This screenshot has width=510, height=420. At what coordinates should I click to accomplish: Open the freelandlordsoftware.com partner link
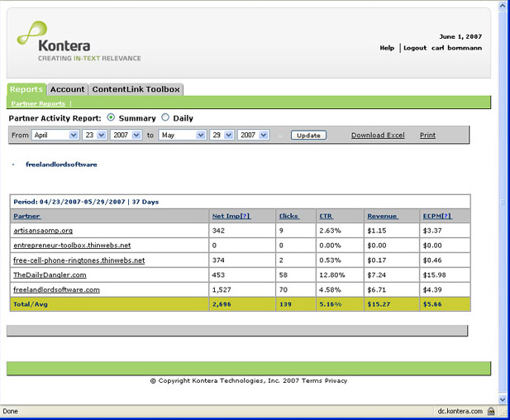point(56,289)
